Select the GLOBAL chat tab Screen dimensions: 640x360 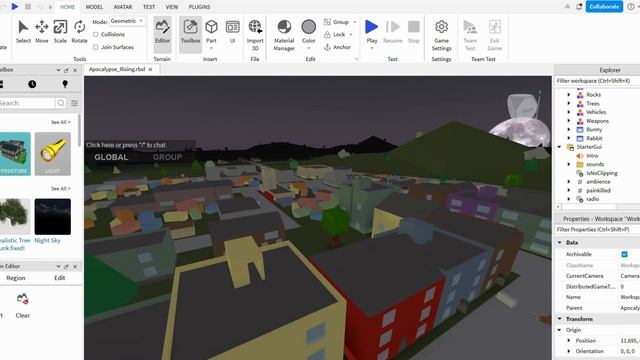[111, 157]
